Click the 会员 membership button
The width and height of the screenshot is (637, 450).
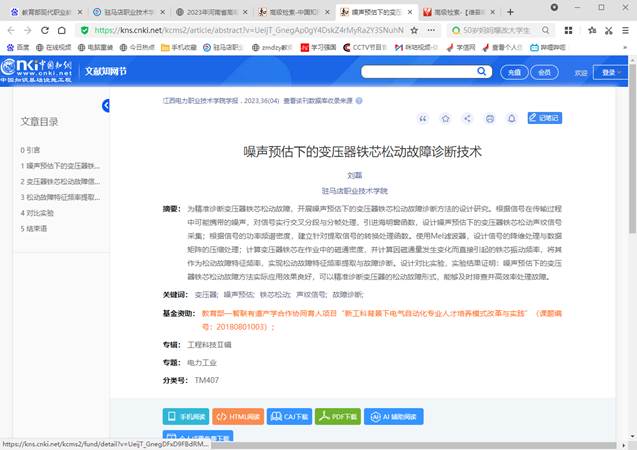tap(544, 72)
